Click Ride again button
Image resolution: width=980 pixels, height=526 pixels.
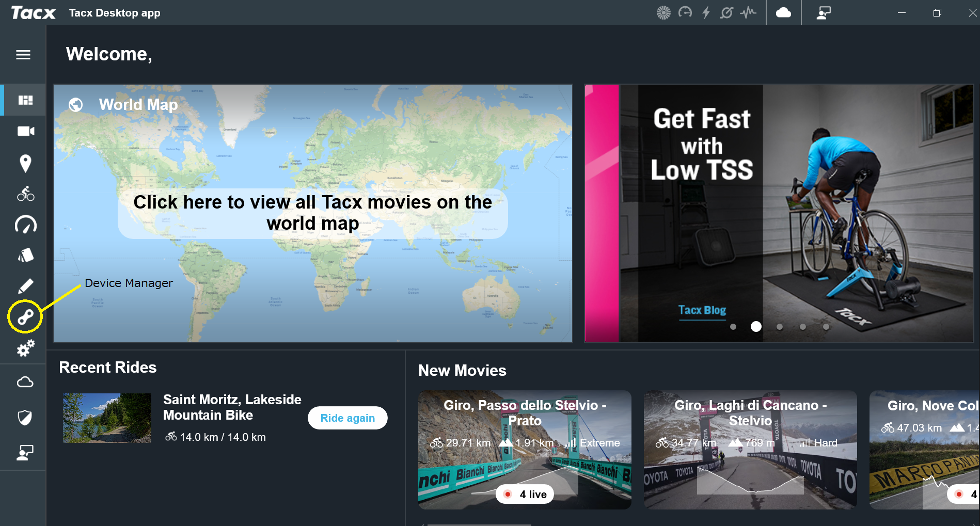(x=347, y=418)
